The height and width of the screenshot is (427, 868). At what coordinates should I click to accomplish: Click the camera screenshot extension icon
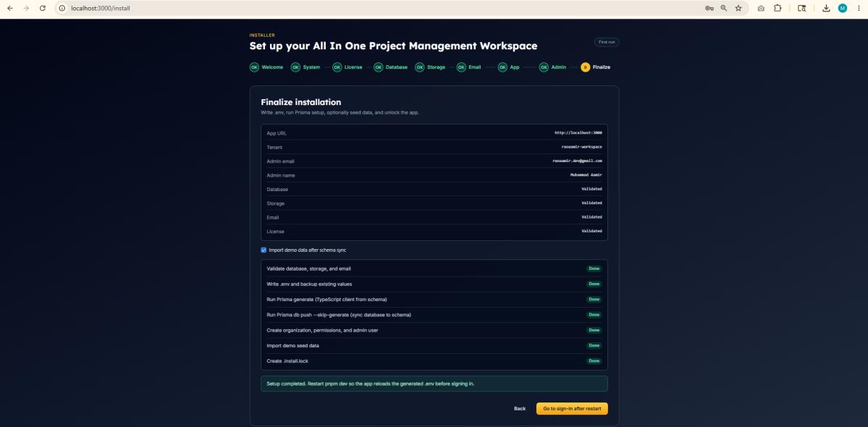tap(761, 8)
